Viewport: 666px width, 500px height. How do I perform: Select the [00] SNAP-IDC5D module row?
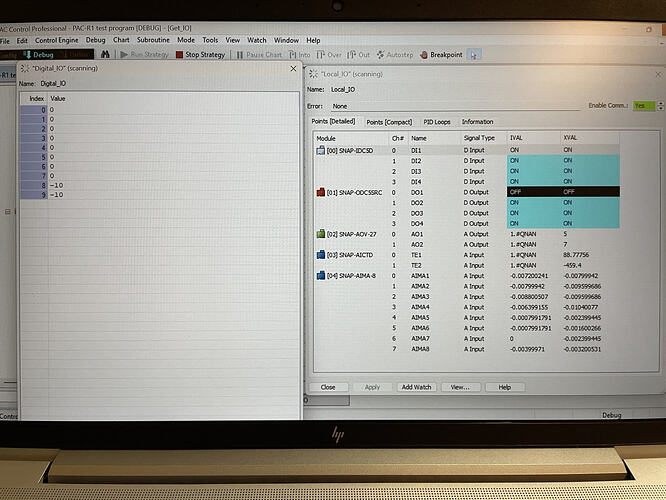(x=467, y=150)
